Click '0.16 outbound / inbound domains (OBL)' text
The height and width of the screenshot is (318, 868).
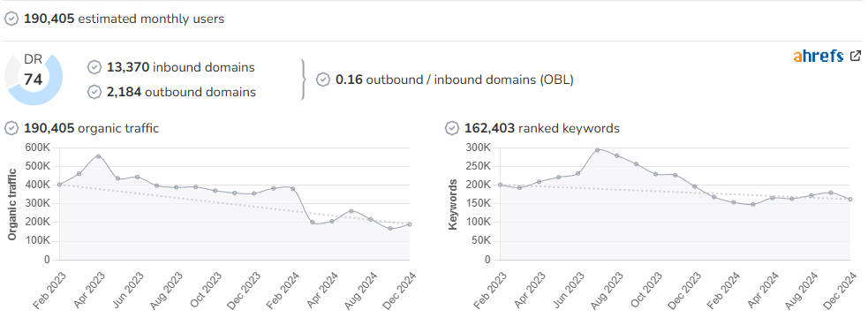(x=455, y=79)
